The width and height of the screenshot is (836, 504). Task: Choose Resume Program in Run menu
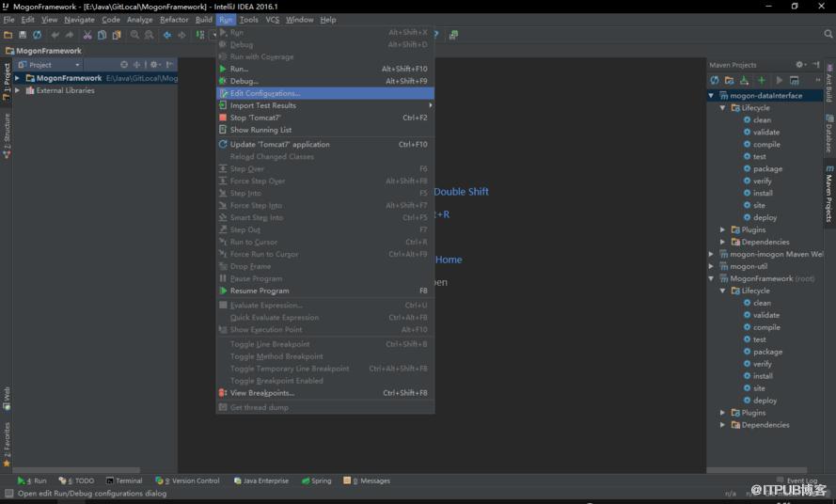[325, 291]
